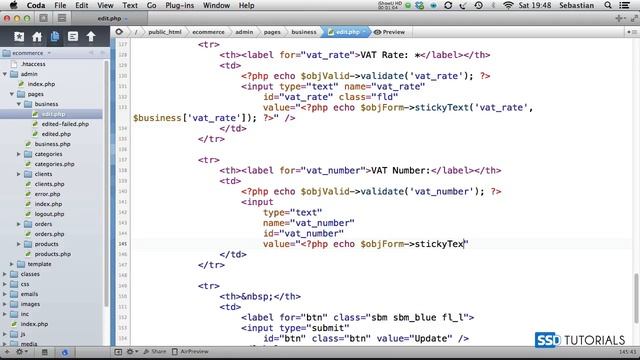The image size is (640, 360).
Task: Switch sidebar to list view icon
Action: point(44,351)
